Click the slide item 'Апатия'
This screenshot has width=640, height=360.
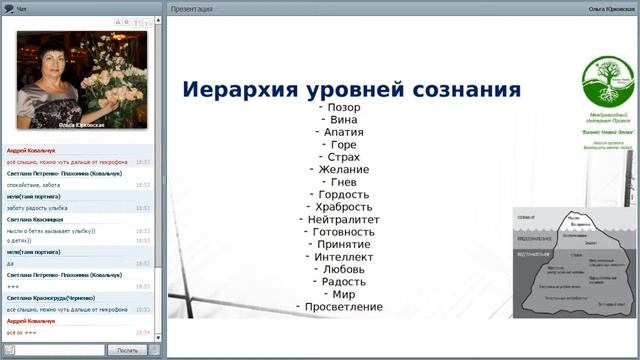pos(344,132)
